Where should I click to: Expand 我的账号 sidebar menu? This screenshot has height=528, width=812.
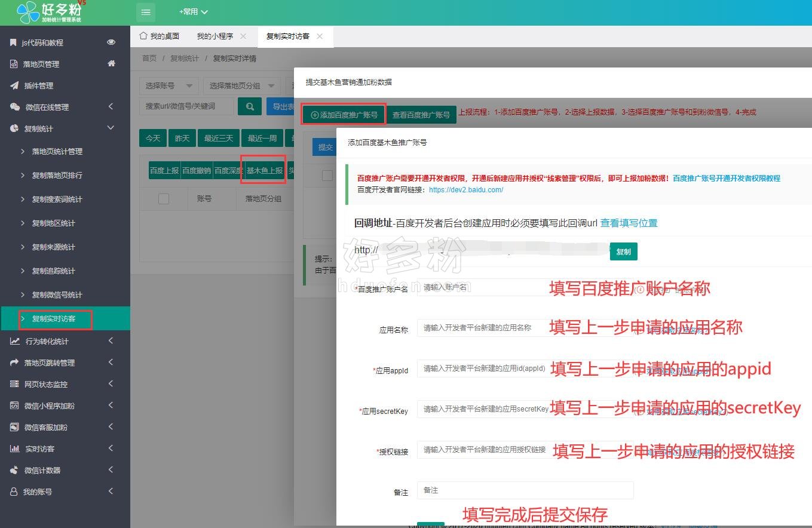pyautogui.click(x=65, y=492)
